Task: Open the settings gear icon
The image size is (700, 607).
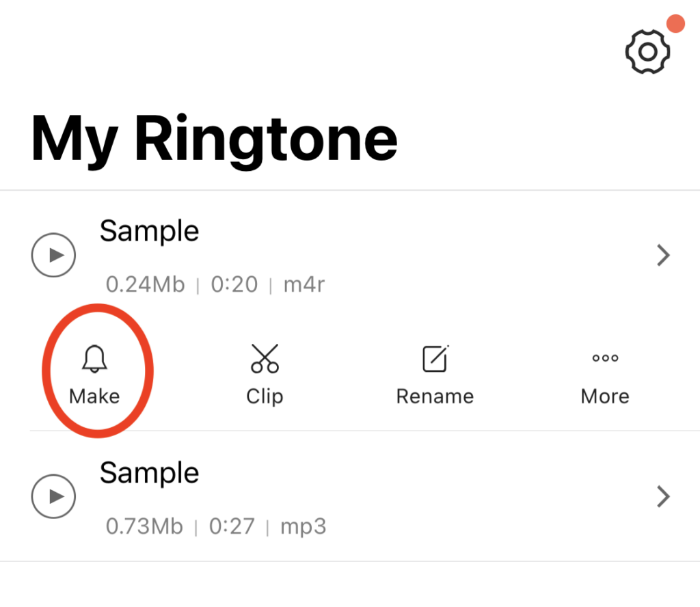Action: (x=647, y=51)
